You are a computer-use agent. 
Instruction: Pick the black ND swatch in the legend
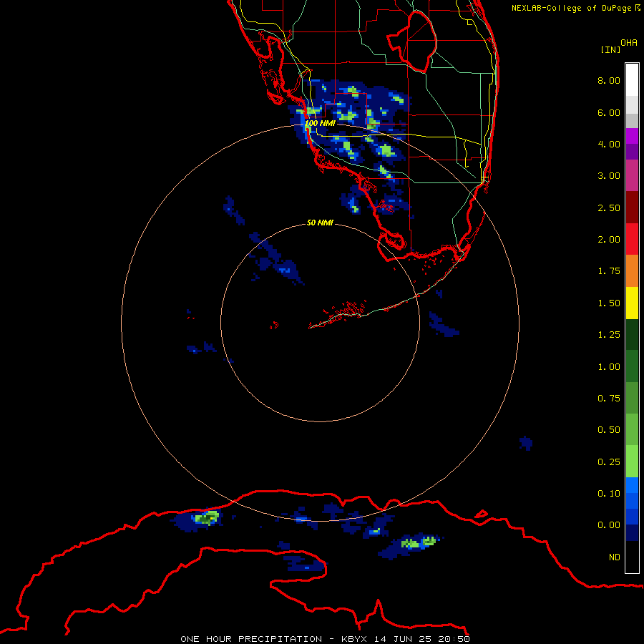coord(632,557)
